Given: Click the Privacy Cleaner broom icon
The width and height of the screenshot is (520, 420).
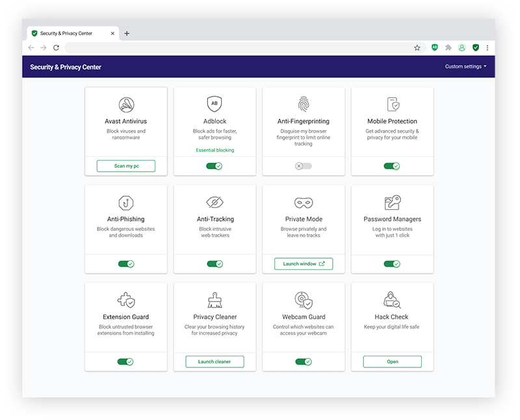Looking at the screenshot, I should click(214, 300).
